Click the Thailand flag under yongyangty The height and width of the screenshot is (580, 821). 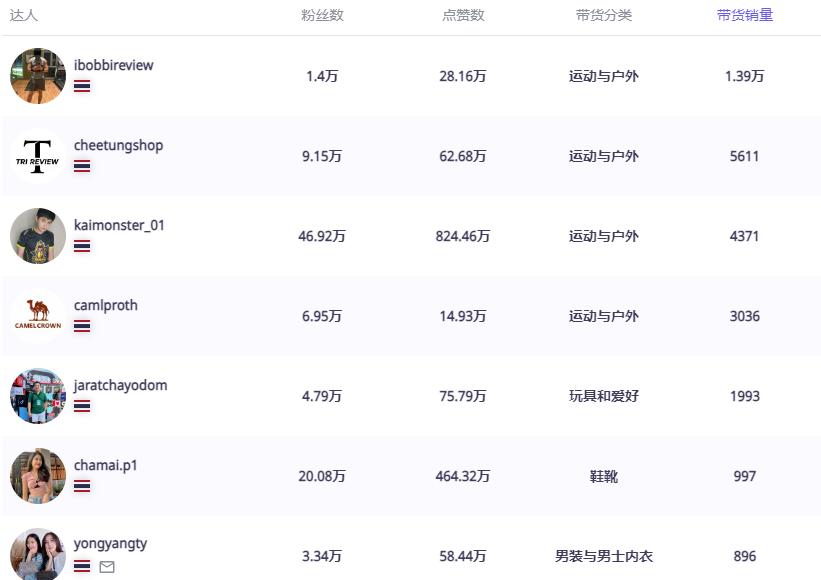point(82,566)
